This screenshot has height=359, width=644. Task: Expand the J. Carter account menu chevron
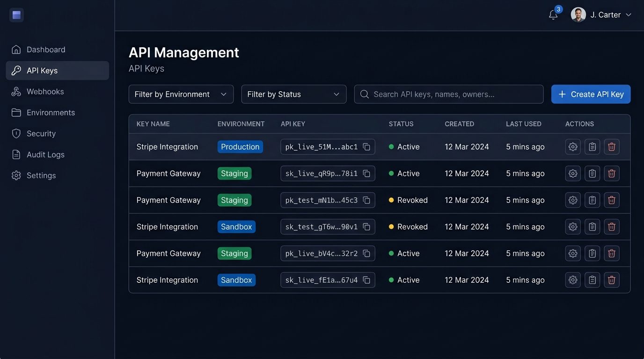click(629, 15)
